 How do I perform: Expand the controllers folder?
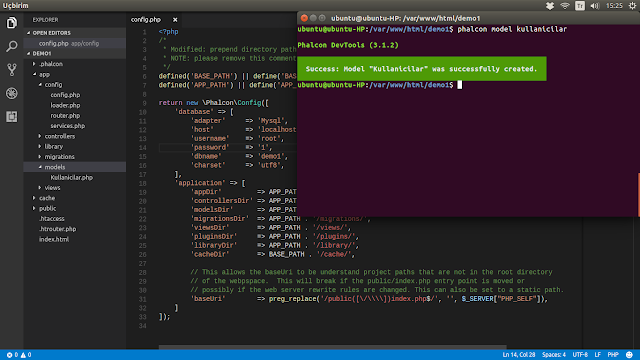(60, 136)
